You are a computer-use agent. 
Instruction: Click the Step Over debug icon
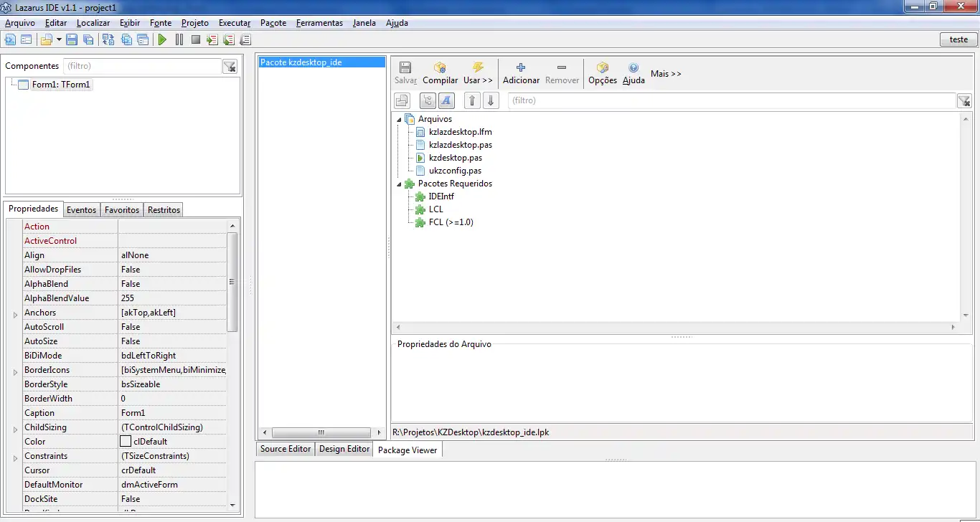tap(229, 39)
